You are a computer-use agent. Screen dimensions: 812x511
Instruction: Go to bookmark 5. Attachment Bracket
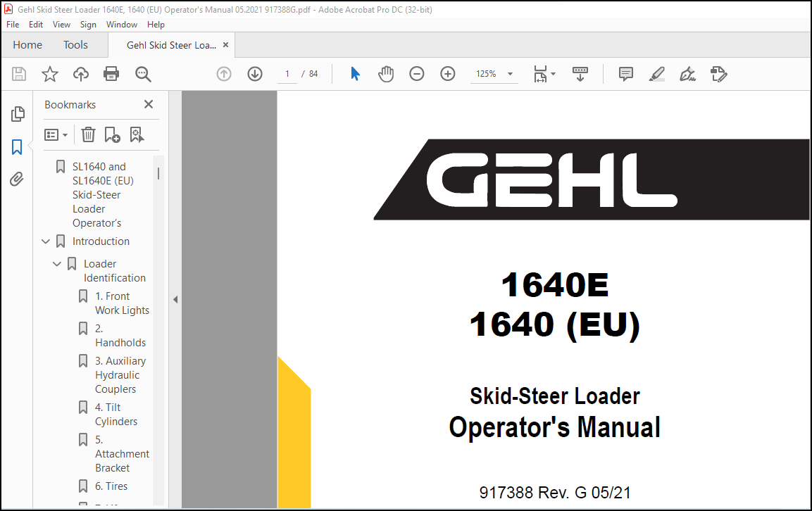point(123,453)
